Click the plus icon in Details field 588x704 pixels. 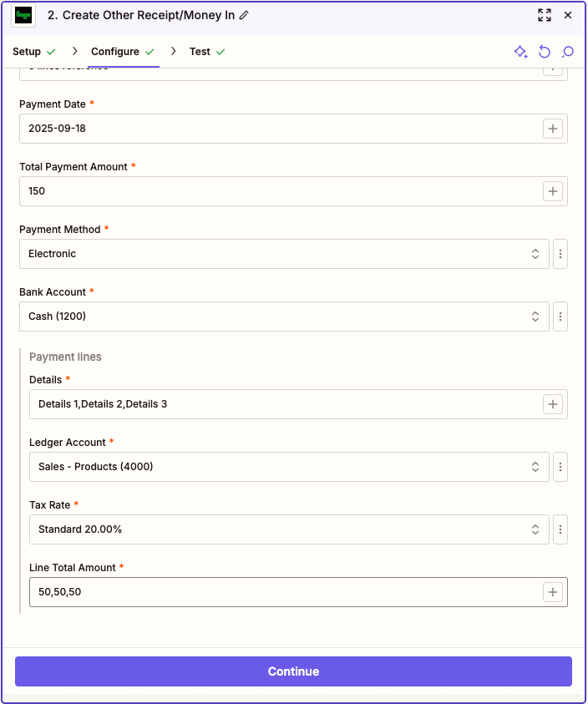coord(553,404)
